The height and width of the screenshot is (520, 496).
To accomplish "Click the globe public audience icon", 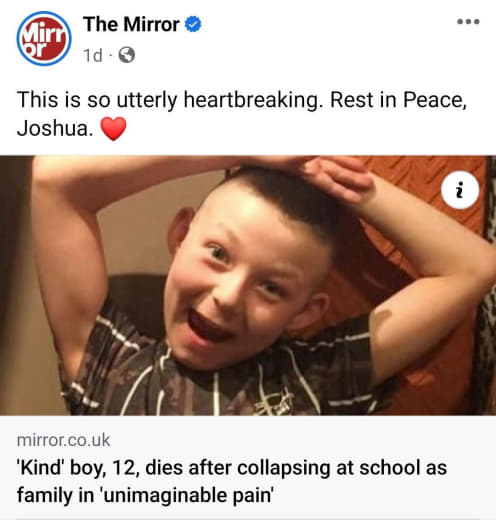I will pos(127,55).
